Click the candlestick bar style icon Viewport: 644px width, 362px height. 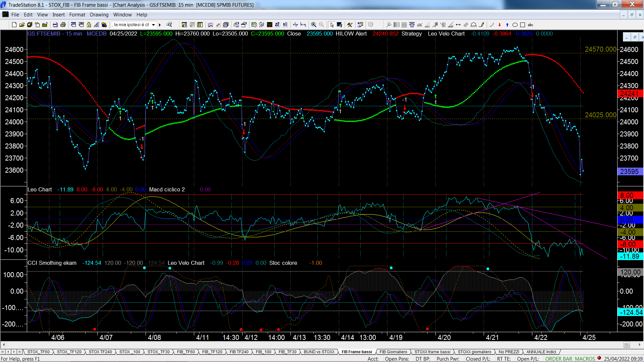[x=285, y=25]
